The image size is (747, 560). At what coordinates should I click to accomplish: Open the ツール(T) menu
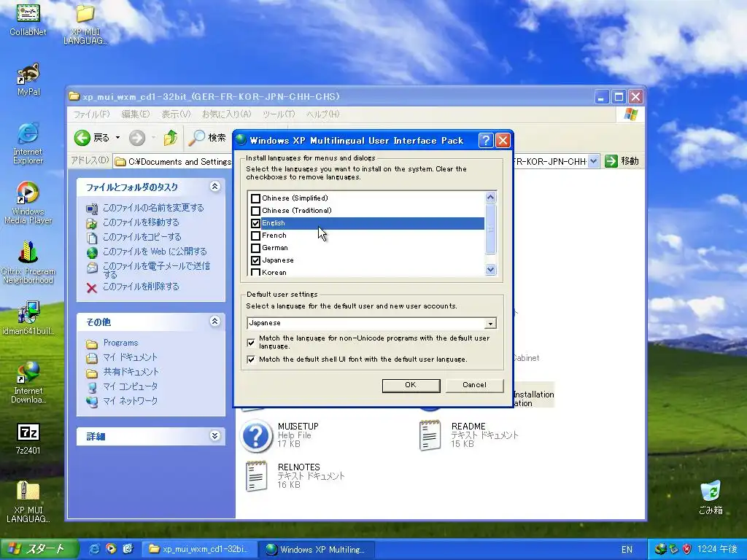pos(279,114)
